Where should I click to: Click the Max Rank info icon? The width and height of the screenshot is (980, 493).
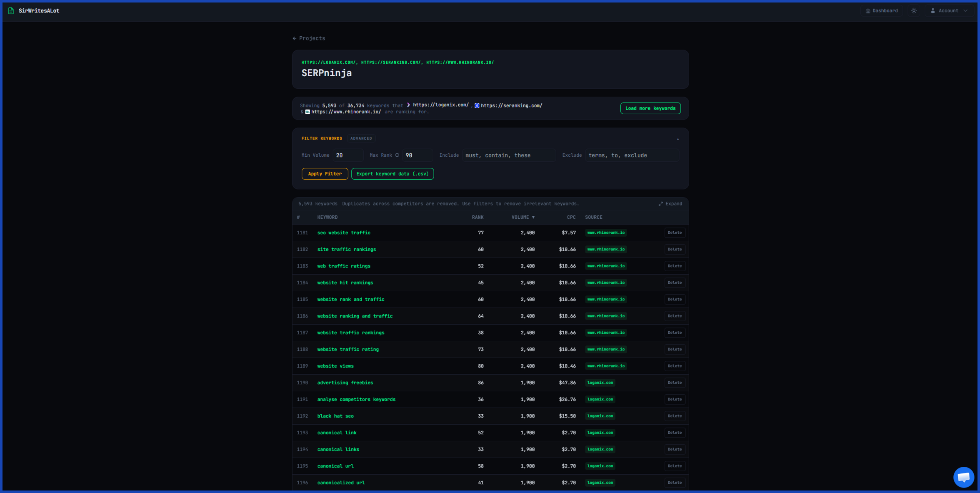[x=397, y=155]
